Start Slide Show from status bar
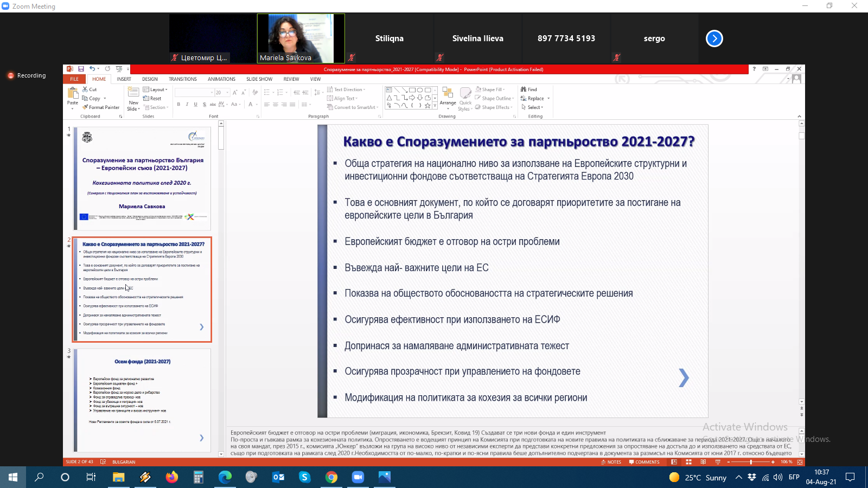Screen dimensions: 868x488 click(718, 462)
